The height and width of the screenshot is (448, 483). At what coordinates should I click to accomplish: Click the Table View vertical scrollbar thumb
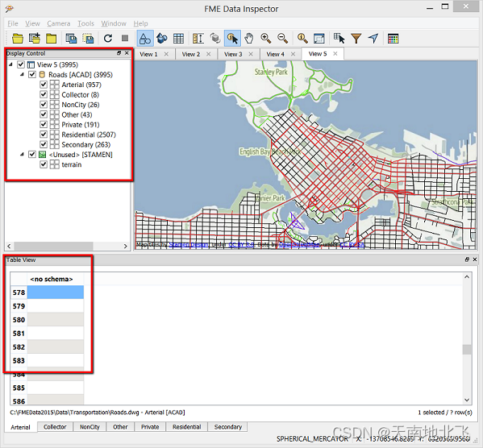467,350
